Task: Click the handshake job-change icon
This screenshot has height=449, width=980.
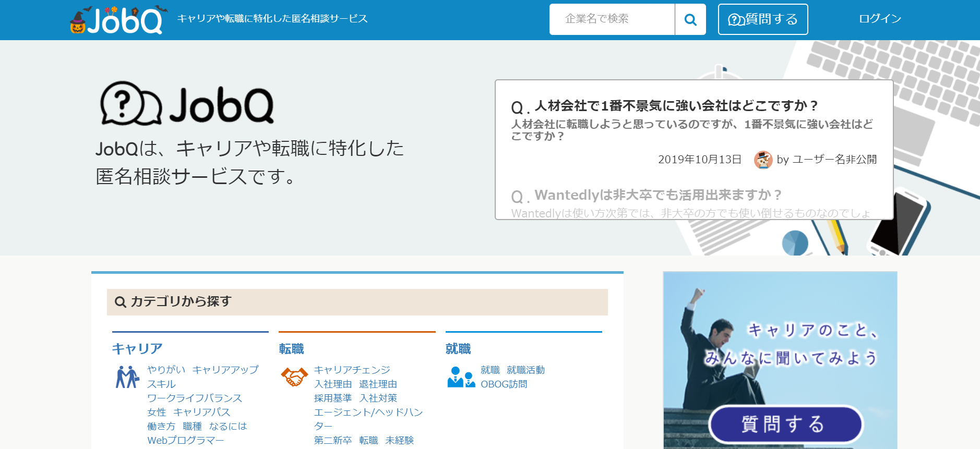Action: pos(294,377)
